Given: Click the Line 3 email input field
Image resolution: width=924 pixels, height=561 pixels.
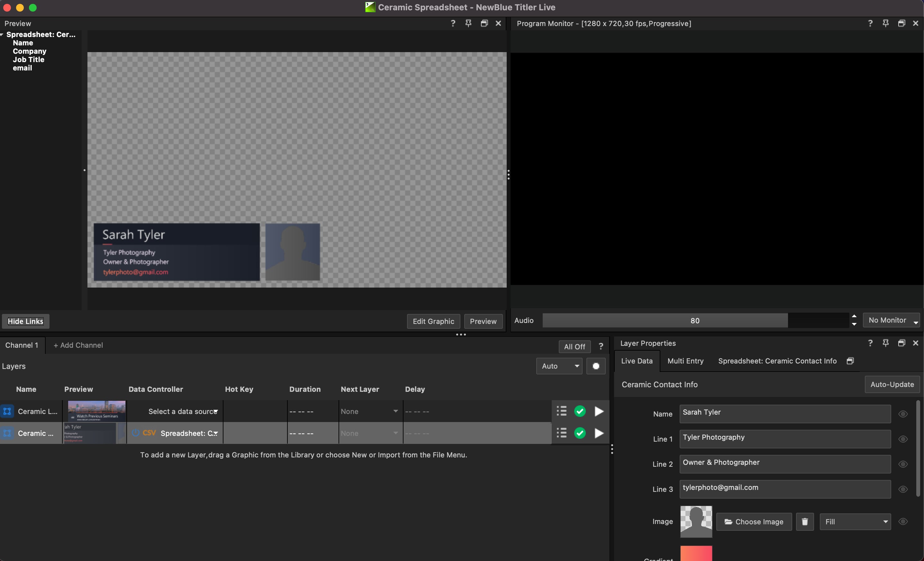Looking at the screenshot, I should (x=784, y=489).
